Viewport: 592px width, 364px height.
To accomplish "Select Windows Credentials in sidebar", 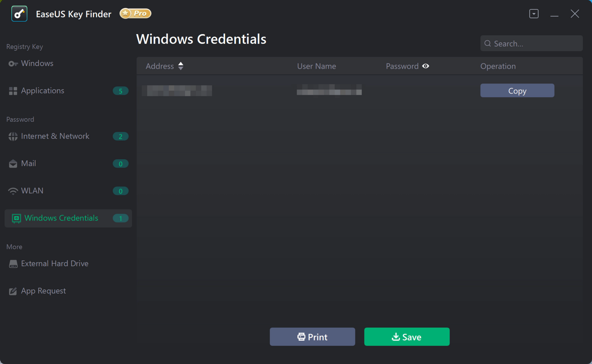I will (68, 218).
